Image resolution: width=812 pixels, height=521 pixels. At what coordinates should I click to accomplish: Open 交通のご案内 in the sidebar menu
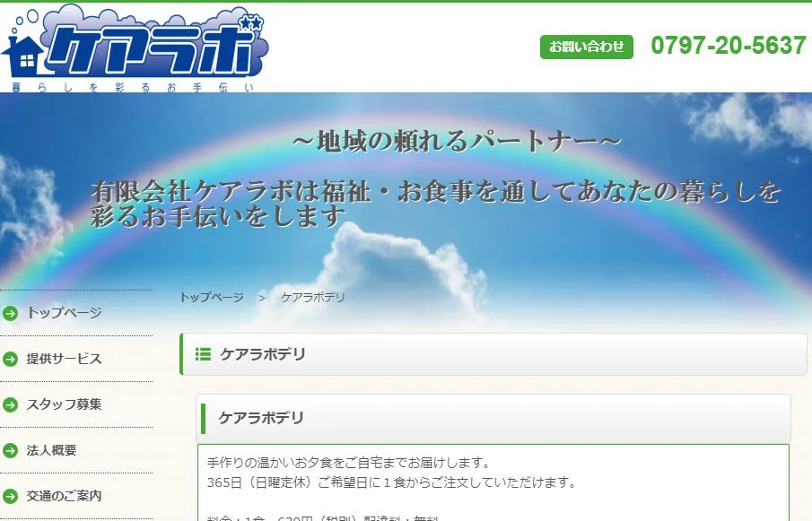tap(65, 496)
